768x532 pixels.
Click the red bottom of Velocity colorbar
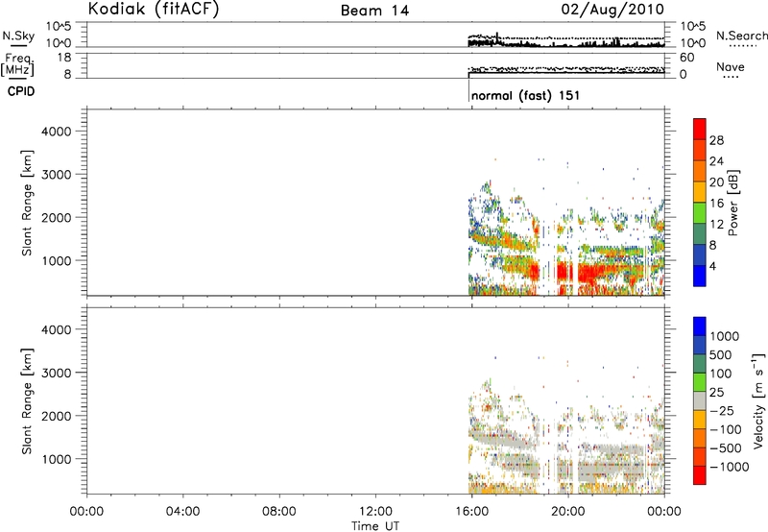coord(700,475)
